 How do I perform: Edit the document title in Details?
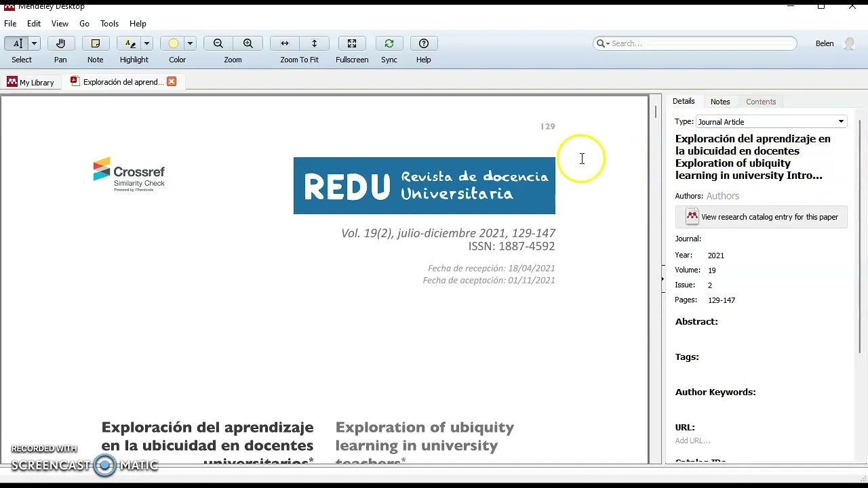click(x=753, y=157)
